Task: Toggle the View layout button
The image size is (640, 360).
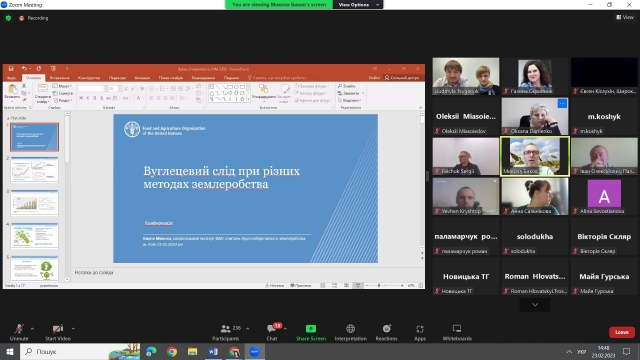Action: coord(625,17)
